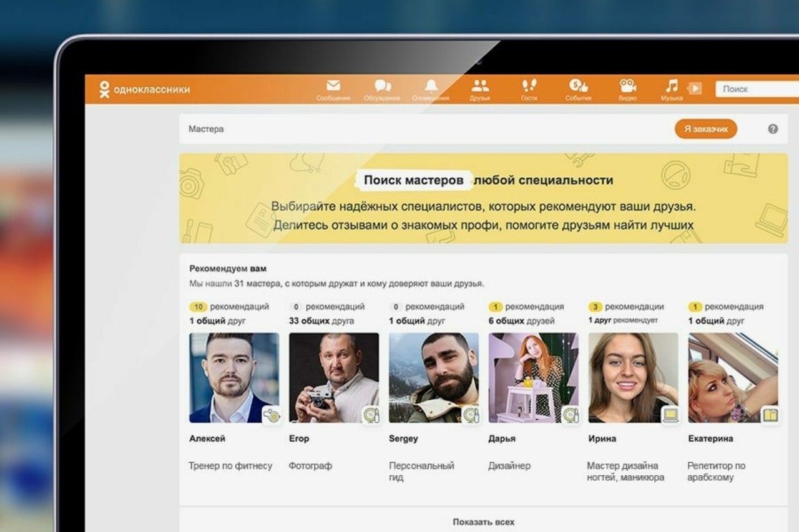This screenshot has width=799, height=532.
Task: Click laptop badge on Ирина's photo
Action: pyautogui.click(x=670, y=415)
